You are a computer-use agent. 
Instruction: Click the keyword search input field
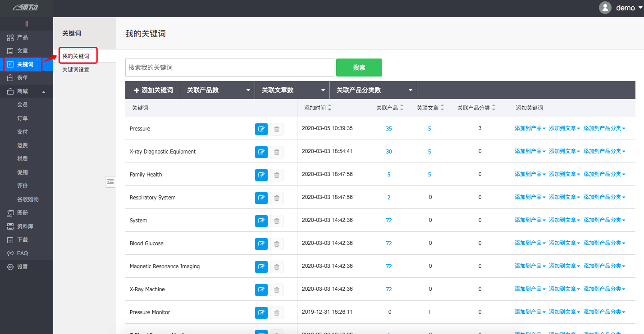pyautogui.click(x=230, y=67)
